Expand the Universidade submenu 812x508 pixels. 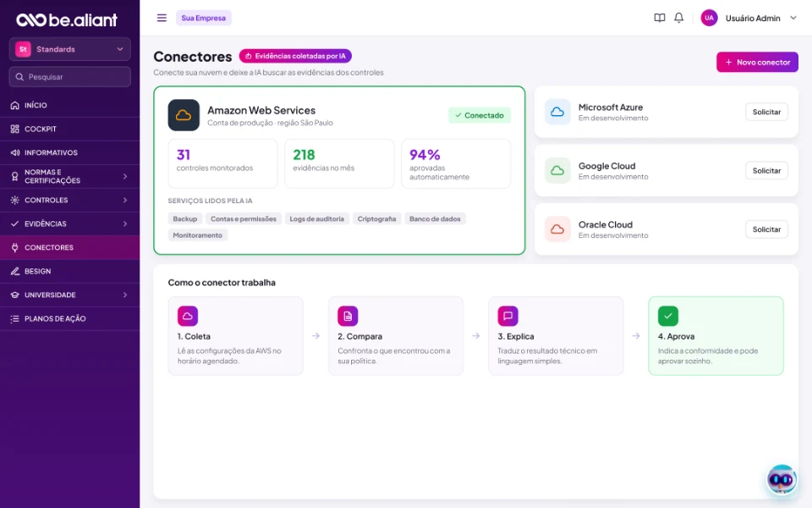point(125,295)
